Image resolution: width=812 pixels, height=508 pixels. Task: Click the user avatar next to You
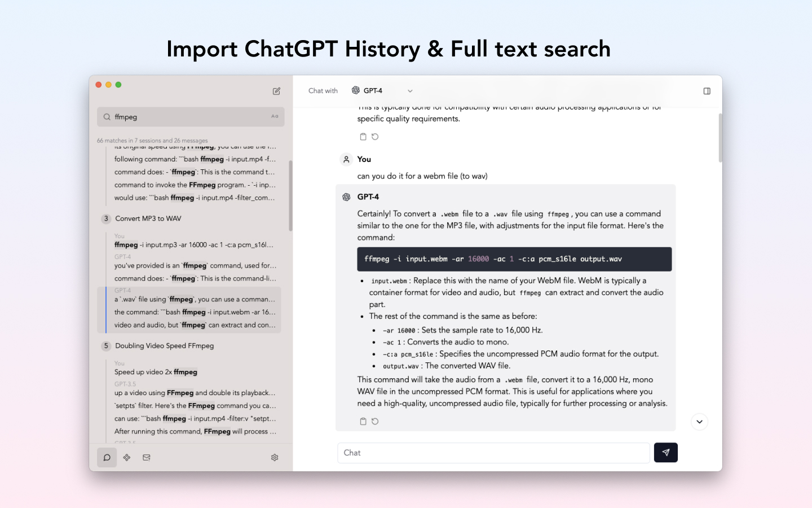(346, 159)
